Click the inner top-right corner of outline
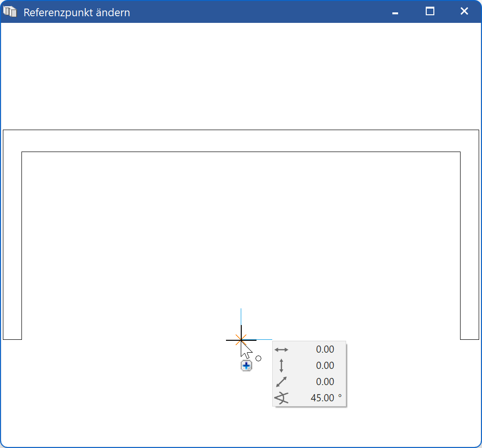Screen dimensions: 482x448 tap(460, 152)
